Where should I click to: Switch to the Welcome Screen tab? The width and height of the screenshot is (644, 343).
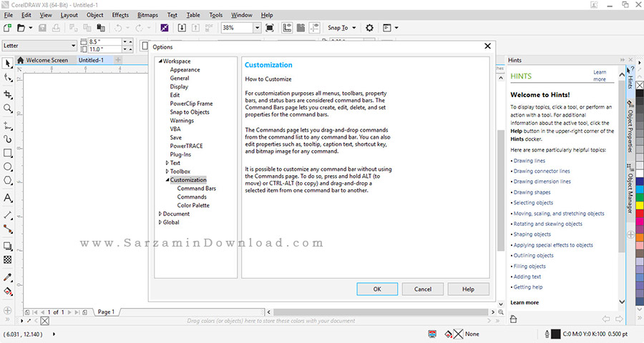42,60
